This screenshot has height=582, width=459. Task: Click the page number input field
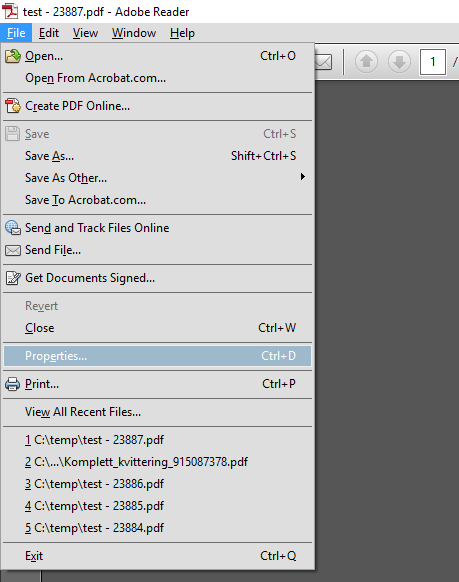433,62
